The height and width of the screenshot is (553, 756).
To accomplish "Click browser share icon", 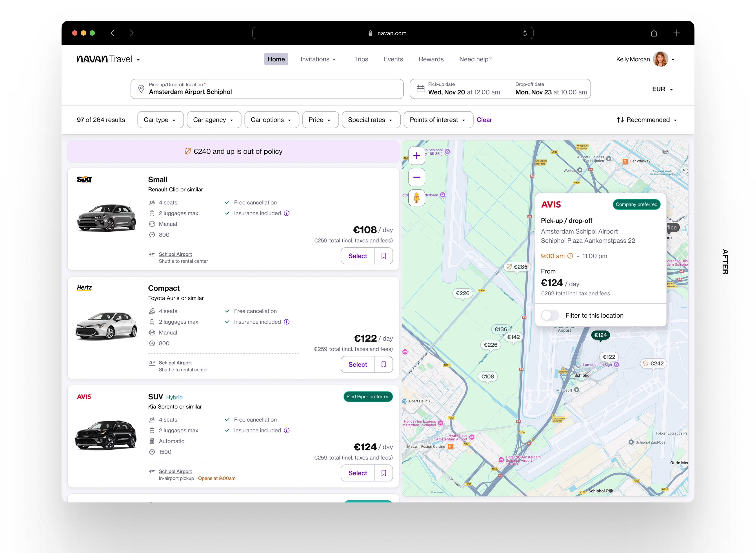I will (x=654, y=33).
